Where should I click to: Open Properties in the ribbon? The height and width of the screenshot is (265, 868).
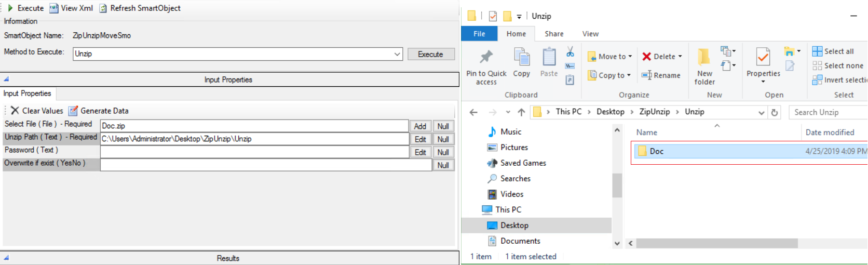[763, 57]
